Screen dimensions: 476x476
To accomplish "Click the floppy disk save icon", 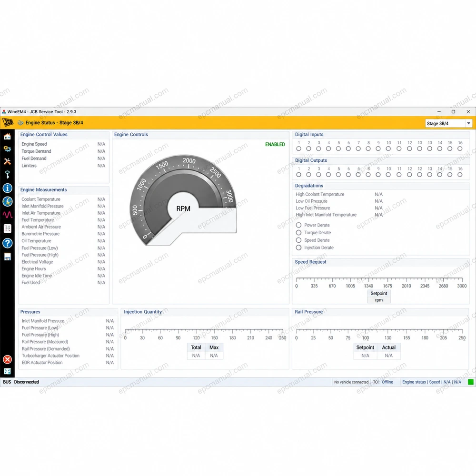I will pos(7,257).
